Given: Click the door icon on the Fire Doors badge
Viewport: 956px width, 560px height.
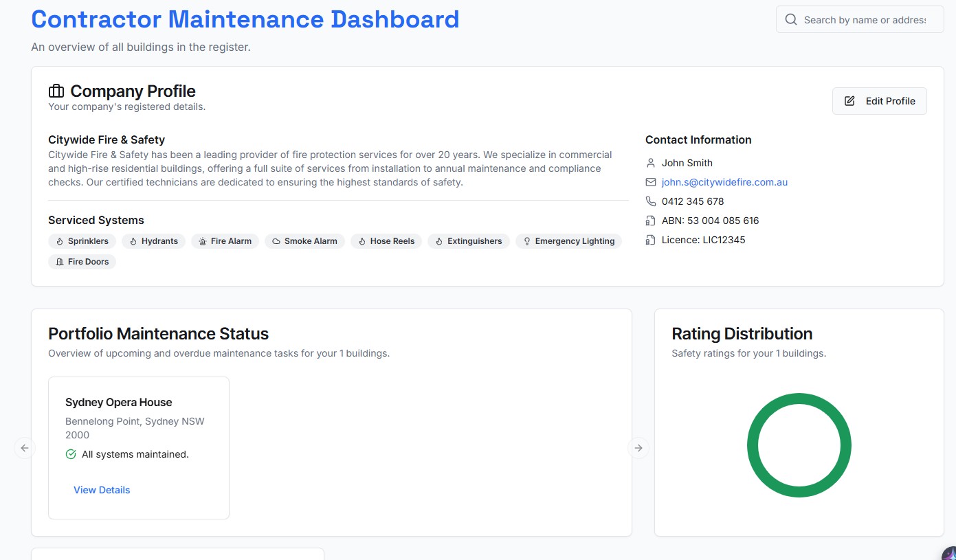Looking at the screenshot, I should [60, 261].
